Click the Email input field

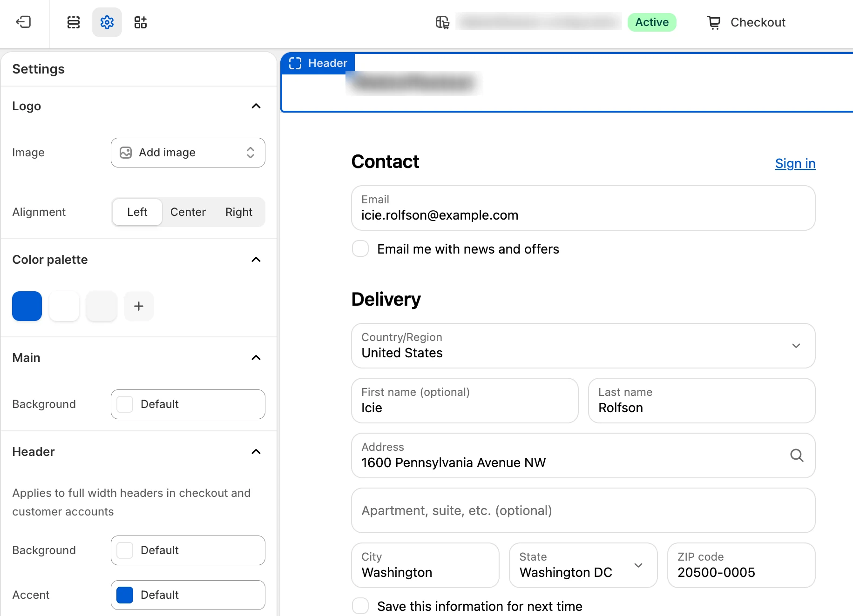click(x=583, y=208)
